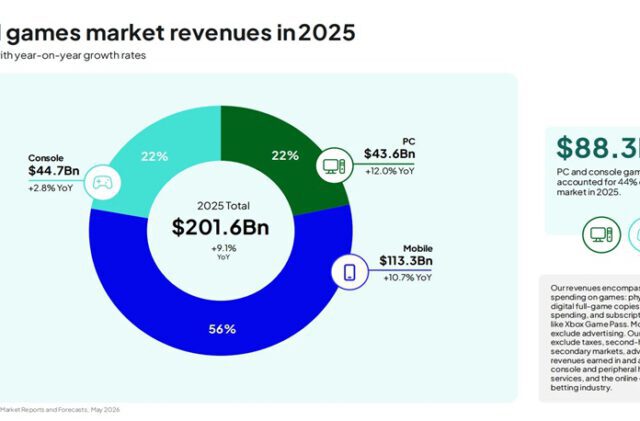Click the 'PC and console' description text
Image resolution: width=640 pixels, height=421 pixels.
pos(598,182)
